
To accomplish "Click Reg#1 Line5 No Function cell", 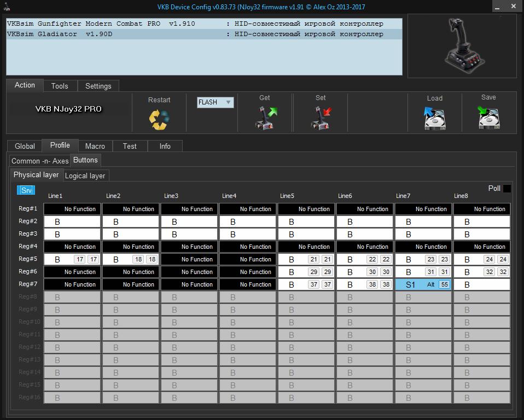I will [306, 209].
